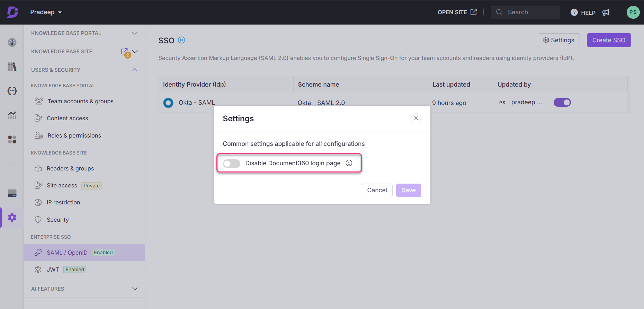
Task: Open the settings gear icon in left rail
Action: tap(12, 218)
